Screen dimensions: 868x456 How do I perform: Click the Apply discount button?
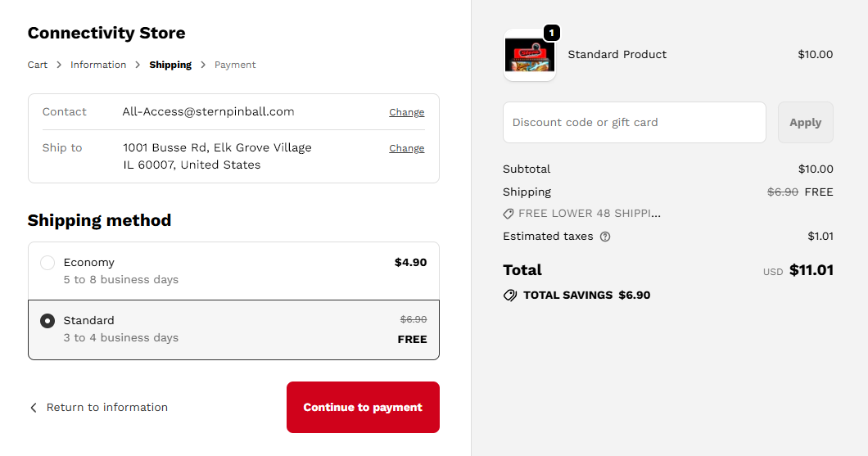pos(805,123)
